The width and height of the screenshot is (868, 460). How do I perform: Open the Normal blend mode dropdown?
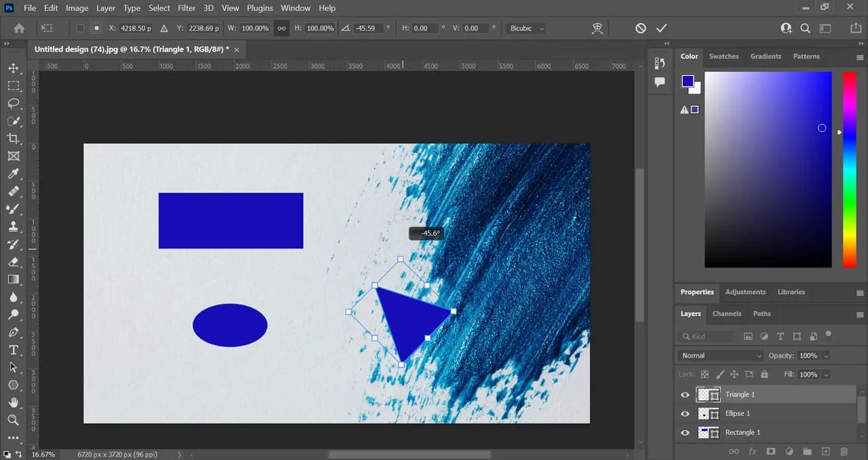tap(720, 356)
